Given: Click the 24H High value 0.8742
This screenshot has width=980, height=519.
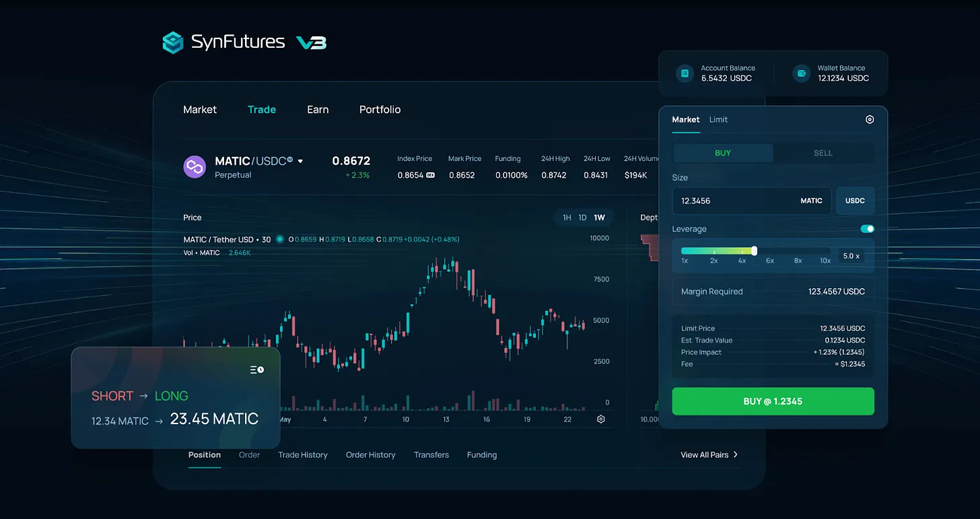Looking at the screenshot, I should pyautogui.click(x=554, y=175).
